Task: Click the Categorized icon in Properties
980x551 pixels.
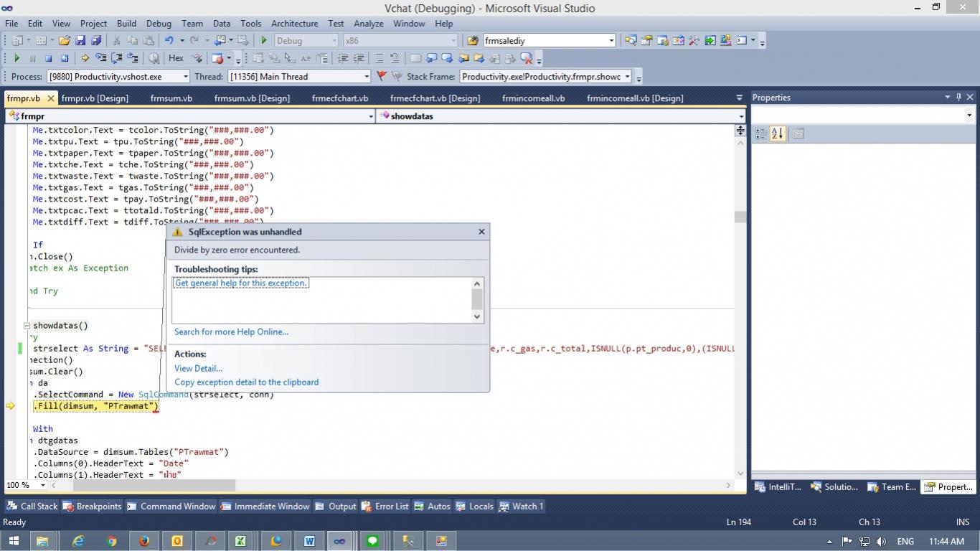Action: [x=761, y=133]
